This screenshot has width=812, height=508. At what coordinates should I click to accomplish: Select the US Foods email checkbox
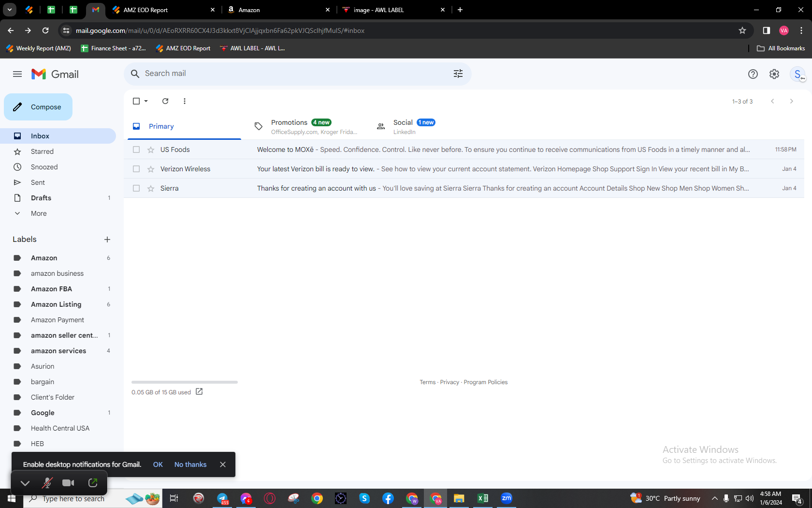pyautogui.click(x=136, y=150)
